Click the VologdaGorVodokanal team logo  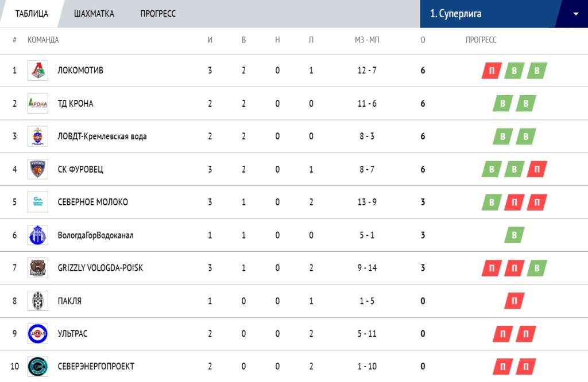coord(38,235)
